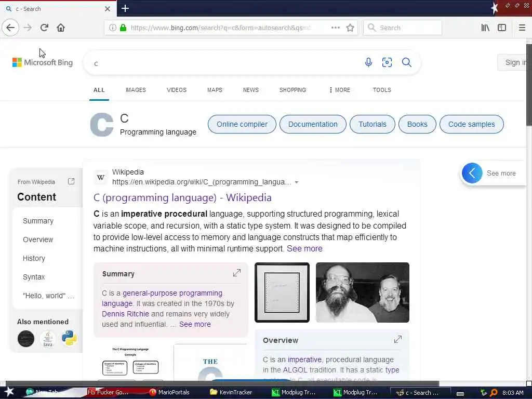Jump to Overview in Content list
Viewport: 532px width, 399px height.
tap(38, 240)
